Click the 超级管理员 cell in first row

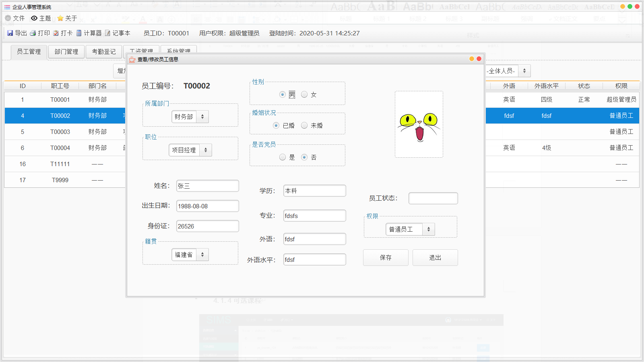point(621,99)
